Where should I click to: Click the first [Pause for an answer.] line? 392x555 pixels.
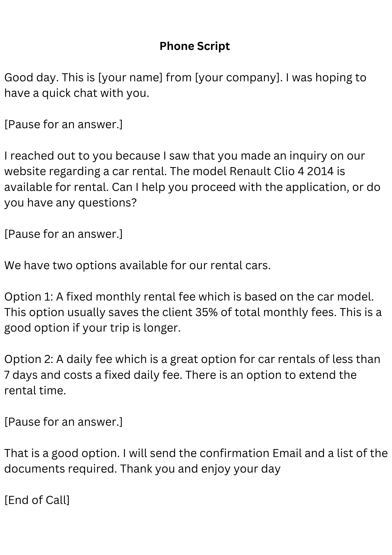(63, 124)
